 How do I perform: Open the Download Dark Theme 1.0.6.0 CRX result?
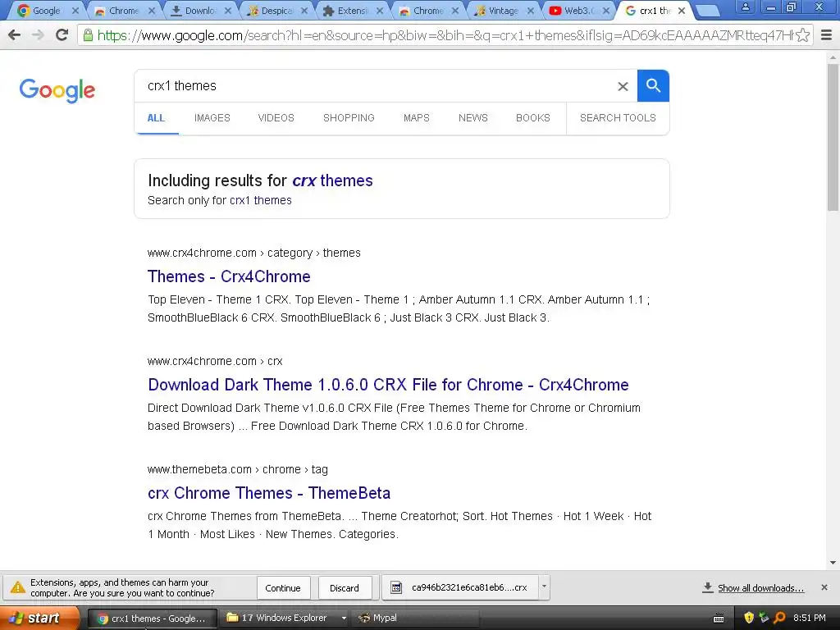[x=388, y=385]
